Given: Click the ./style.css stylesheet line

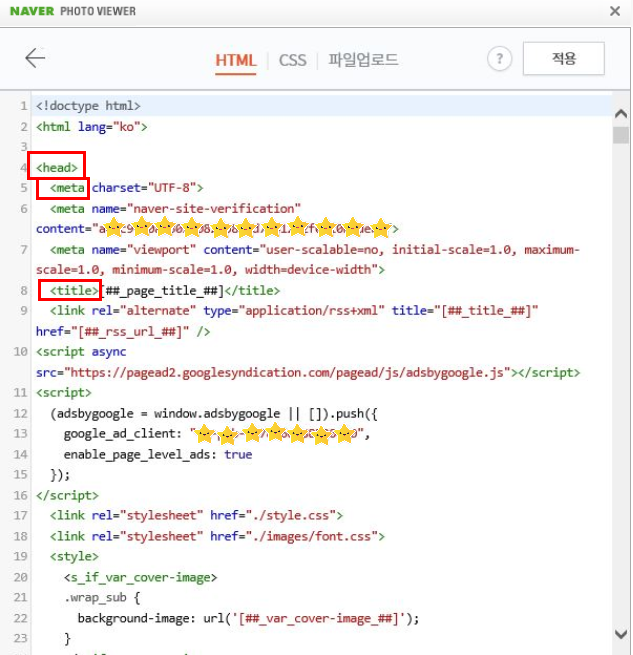Looking at the screenshot, I should point(196,515).
